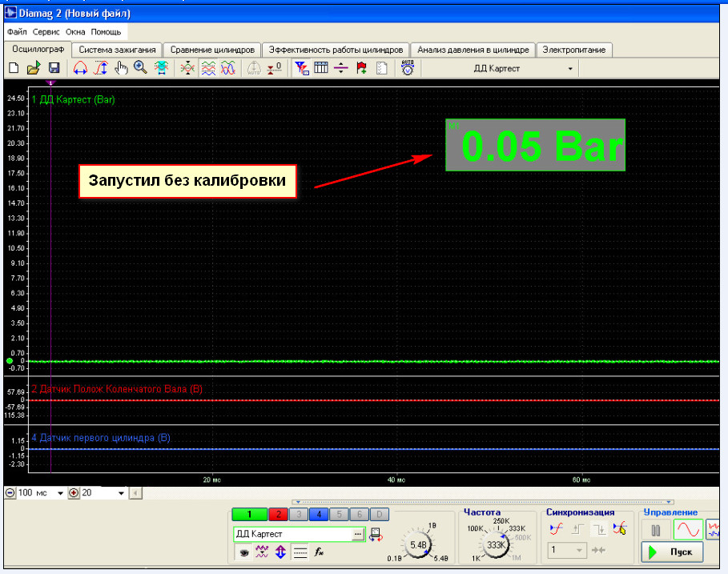Click the sensor calibration icon beside the name field

click(x=376, y=535)
